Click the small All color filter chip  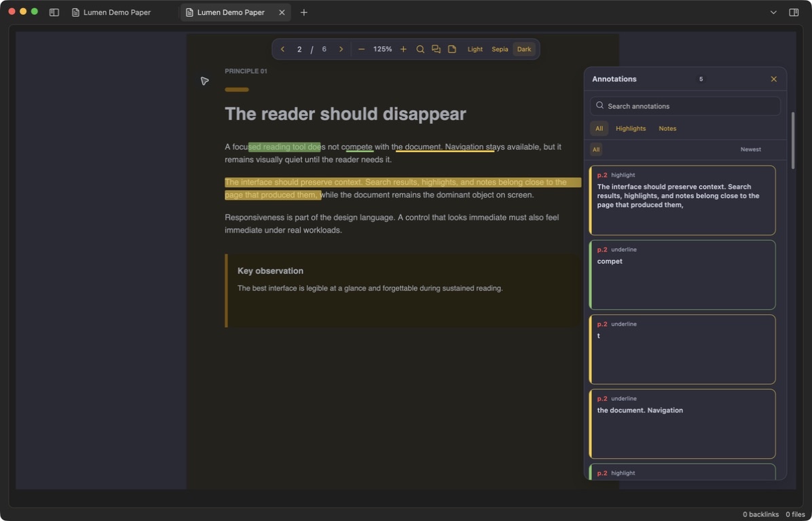click(596, 149)
